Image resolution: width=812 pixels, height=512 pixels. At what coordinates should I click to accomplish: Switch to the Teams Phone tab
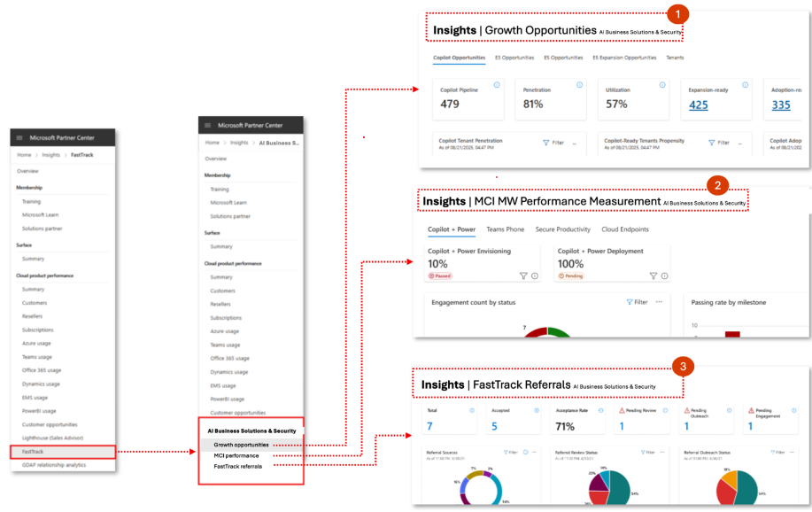coord(505,229)
